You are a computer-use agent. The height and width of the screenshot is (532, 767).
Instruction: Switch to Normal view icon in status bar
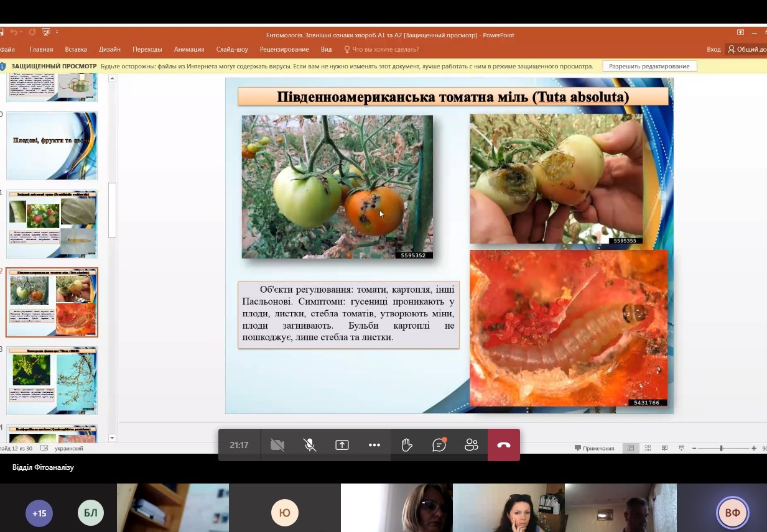pyautogui.click(x=631, y=448)
